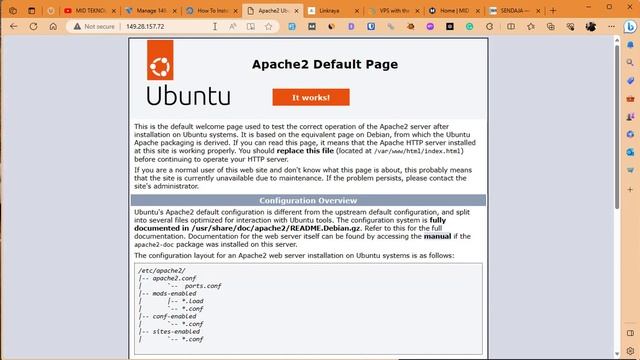Close the SENDAJA tab
640x360 pixels.
[x=538, y=11]
